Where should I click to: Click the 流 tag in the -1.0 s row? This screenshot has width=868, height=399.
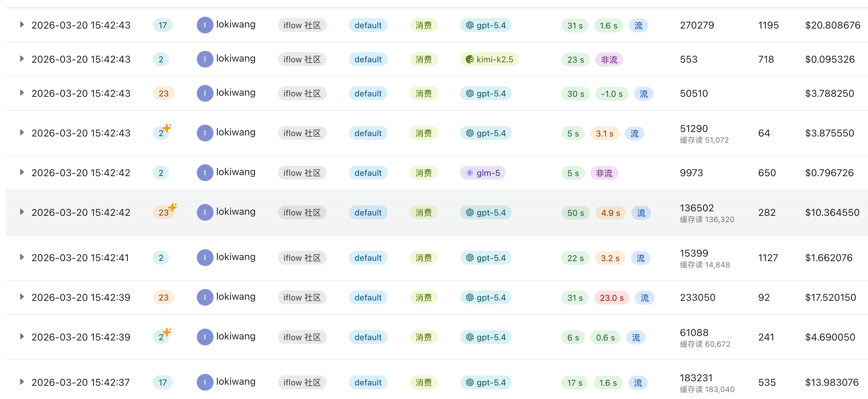643,94
